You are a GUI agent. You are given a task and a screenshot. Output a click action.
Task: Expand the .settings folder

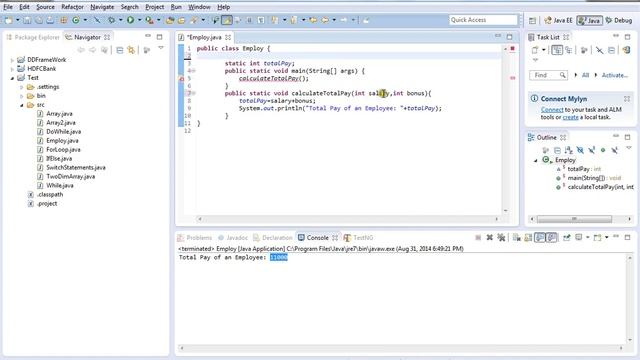click(22, 87)
